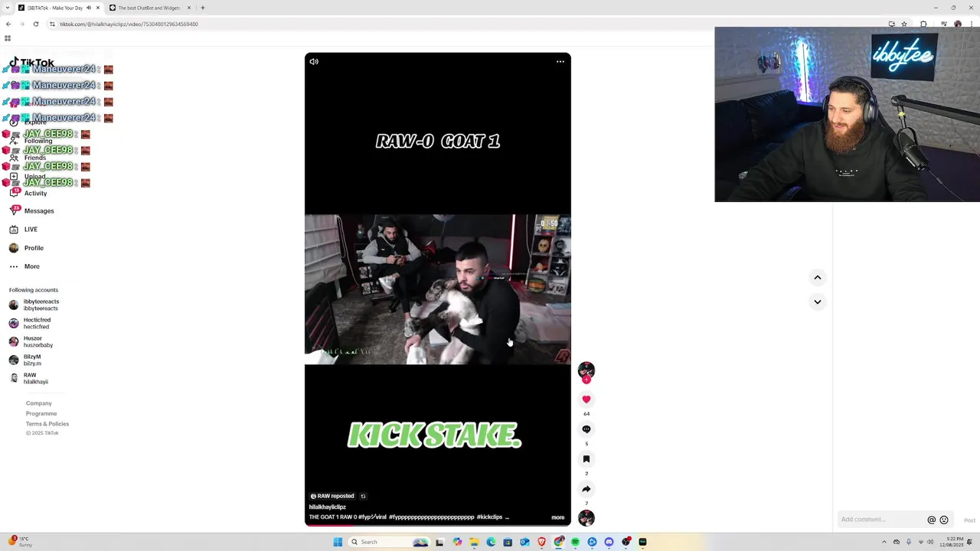
Task: Open the tab search dropdown arrow
Action: click(x=8, y=8)
